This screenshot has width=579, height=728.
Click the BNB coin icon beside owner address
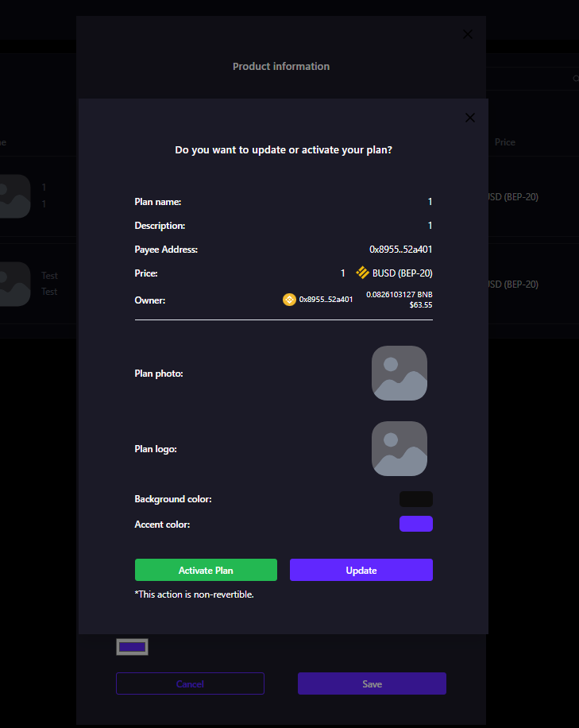tap(289, 300)
